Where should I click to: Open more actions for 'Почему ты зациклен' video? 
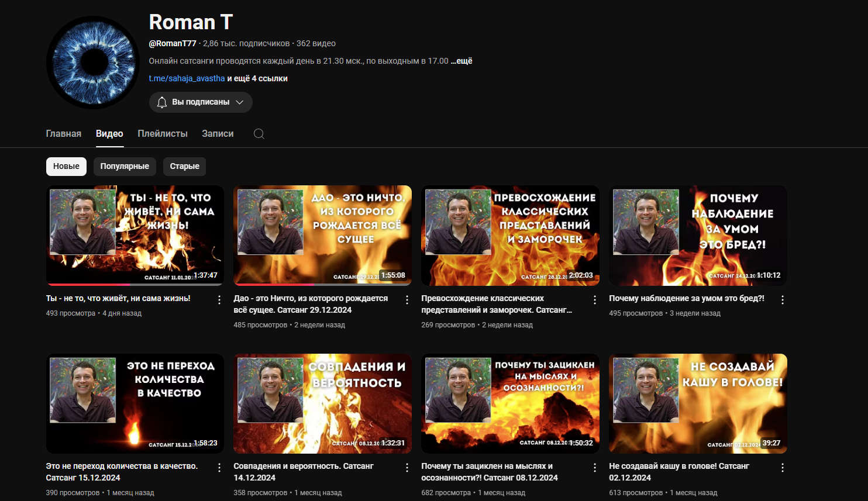click(595, 468)
